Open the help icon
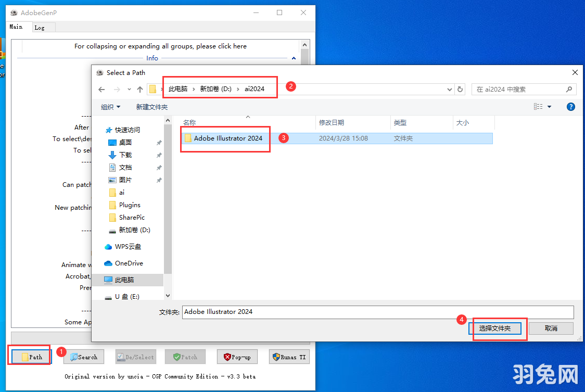 pos(571,107)
